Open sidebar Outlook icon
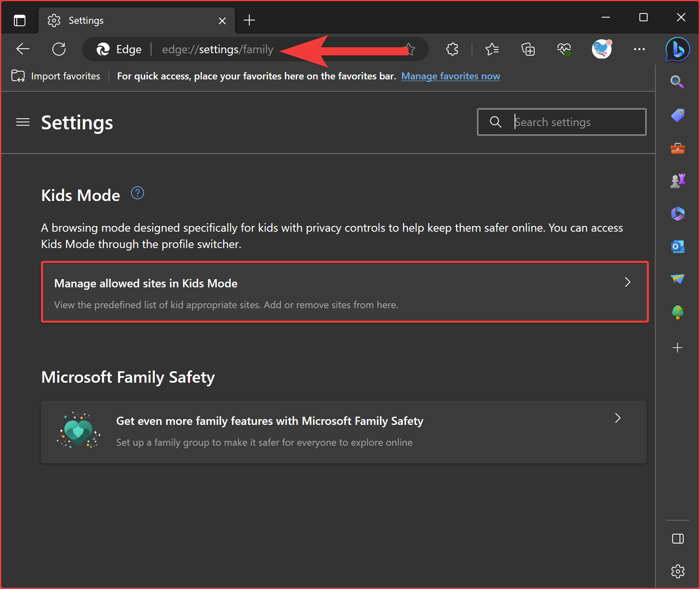 [677, 246]
